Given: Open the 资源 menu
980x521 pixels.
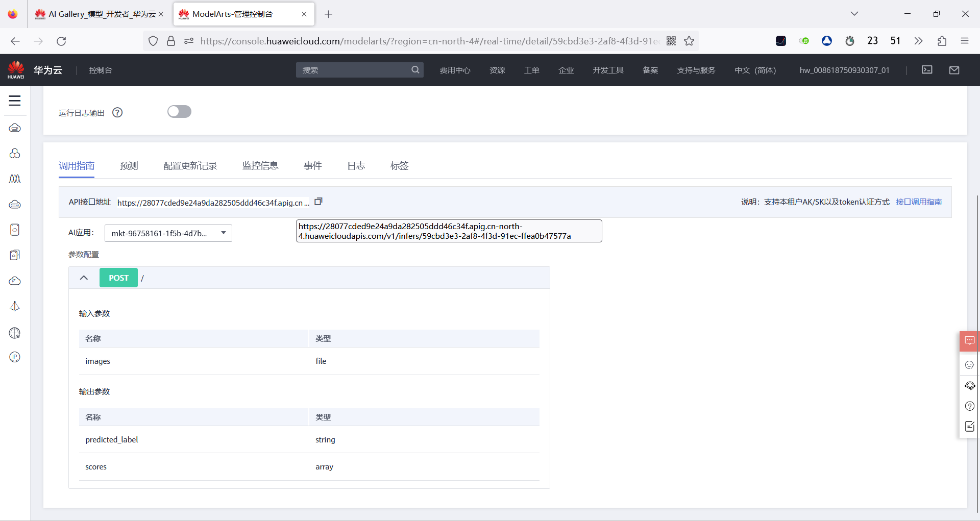Looking at the screenshot, I should [x=497, y=70].
